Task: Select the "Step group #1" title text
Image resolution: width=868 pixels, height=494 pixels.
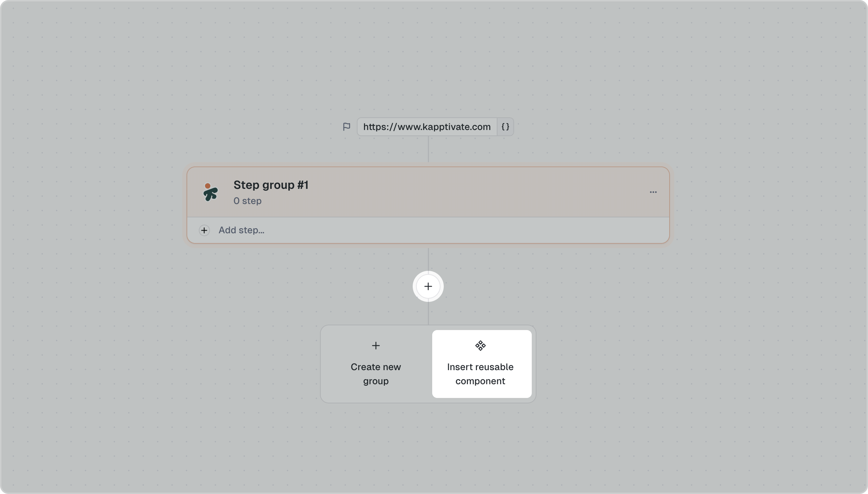Action: (271, 185)
